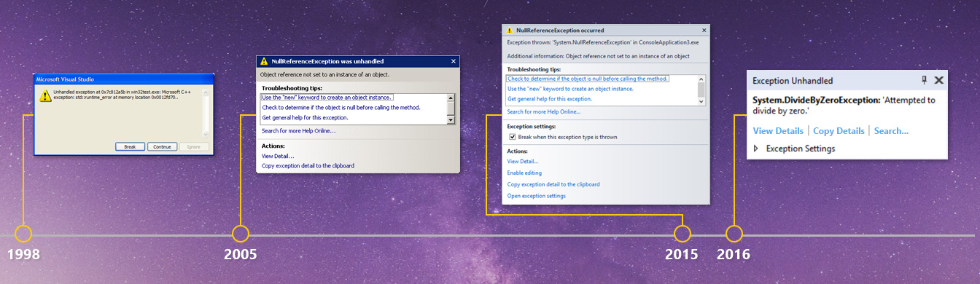Image resolution: width=980 pixels, height=284 pixels.
Task: Click the tips list scroll-up arrow in unhandled dialog
Action: click(451, 98)
